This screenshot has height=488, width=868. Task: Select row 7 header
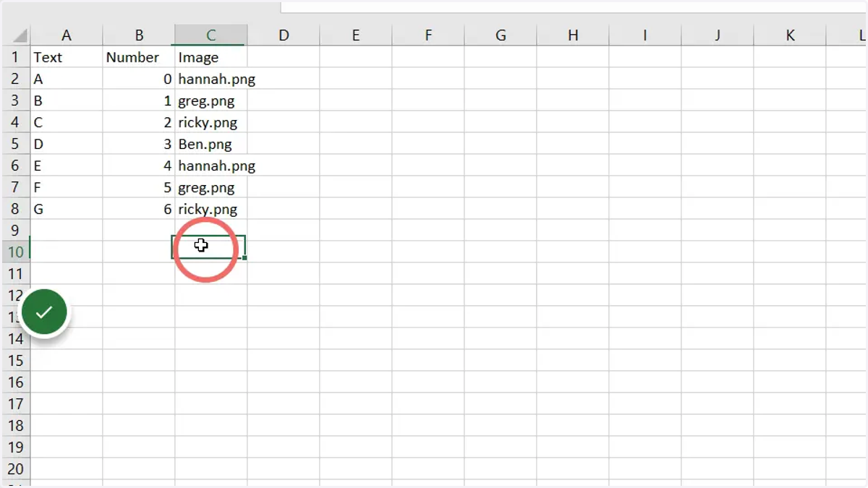[16, 187]
